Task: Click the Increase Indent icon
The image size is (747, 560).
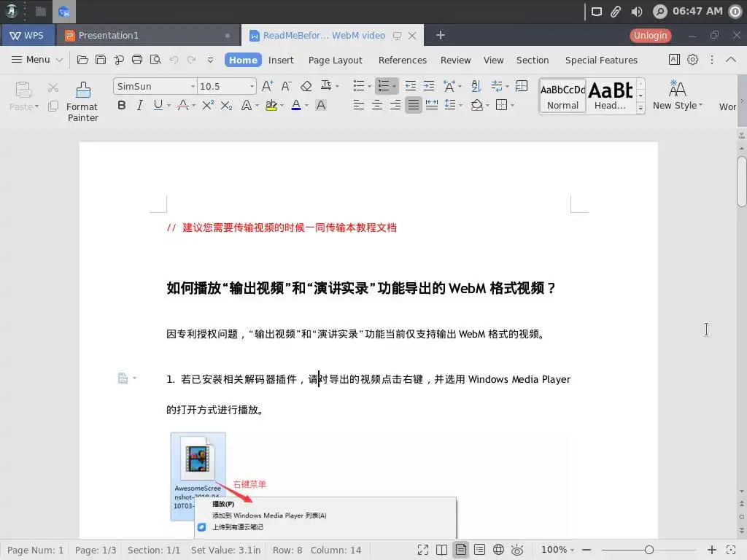Action: [x=429, y=86]
